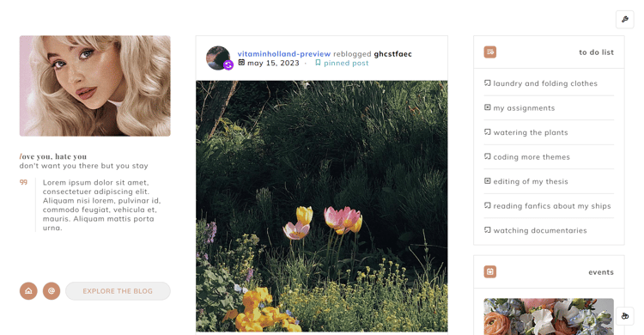Viewport: 644px width, 335px height.
Task: Click the calendar icon beside may 15, 2023
Action: tap(241, 63)
